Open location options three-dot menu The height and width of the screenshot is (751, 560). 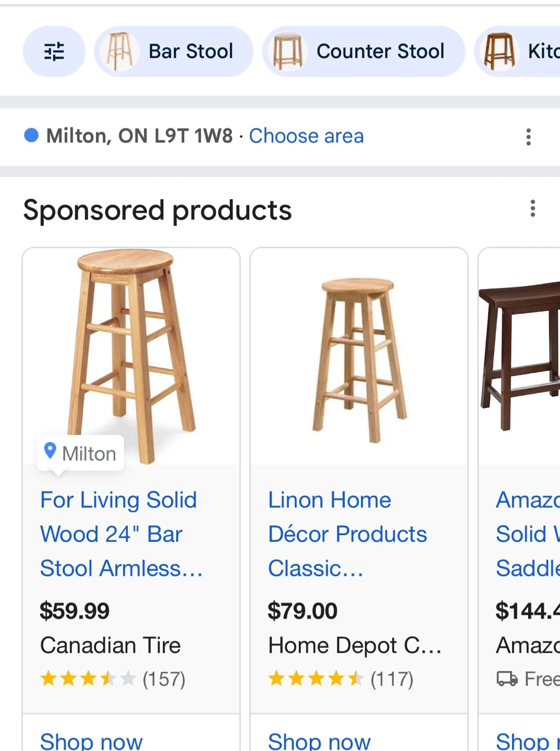click(528, 137)
